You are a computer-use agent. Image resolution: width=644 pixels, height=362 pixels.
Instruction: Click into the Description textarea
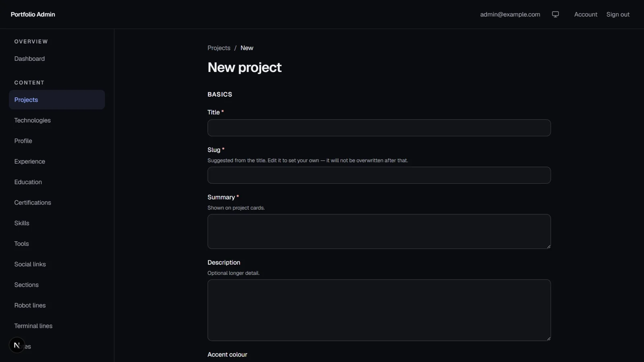pos(379,310)
